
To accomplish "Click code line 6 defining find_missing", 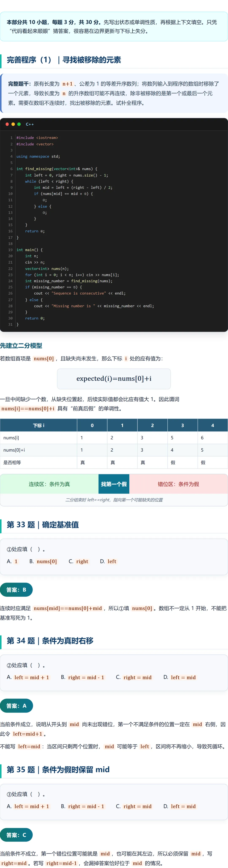I will [x=57, y=169].
